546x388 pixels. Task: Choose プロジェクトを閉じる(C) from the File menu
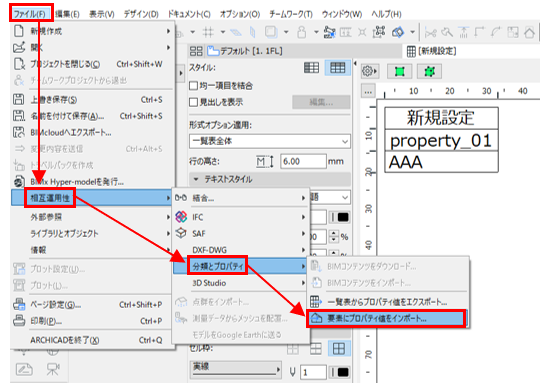(x=93, y=64)
